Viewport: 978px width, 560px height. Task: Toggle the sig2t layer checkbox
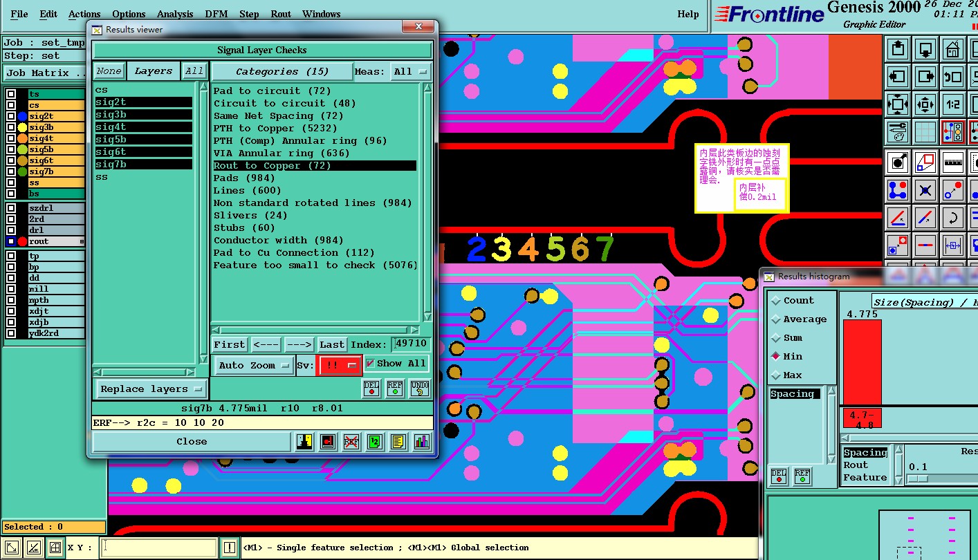(11, 116)
